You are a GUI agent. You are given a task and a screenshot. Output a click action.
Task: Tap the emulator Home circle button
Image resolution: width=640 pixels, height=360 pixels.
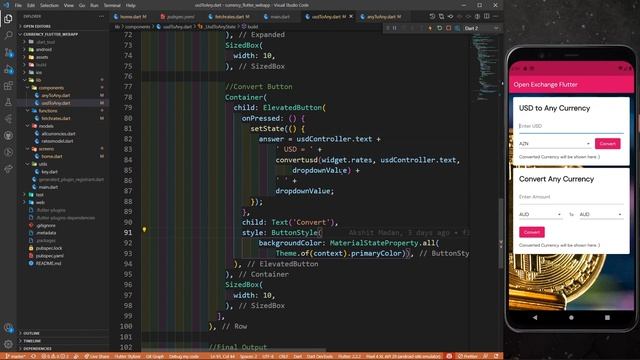[571, 317]
